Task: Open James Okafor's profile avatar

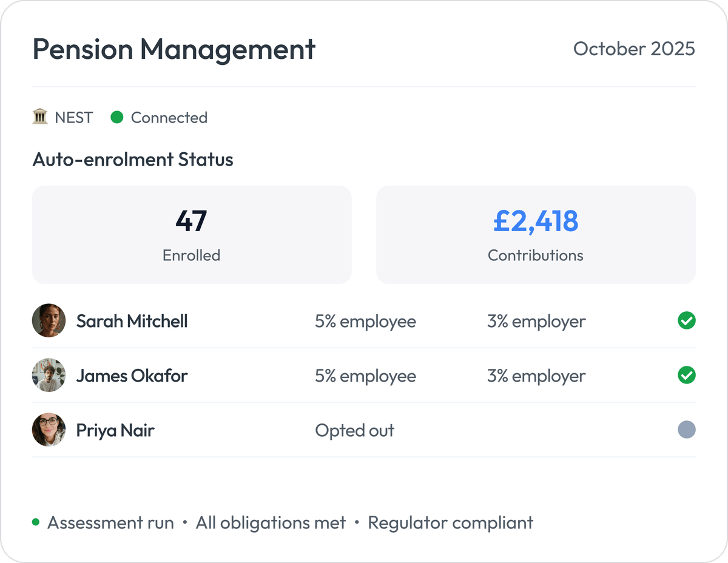Action: pyautogui.click(x=49, y=375)
